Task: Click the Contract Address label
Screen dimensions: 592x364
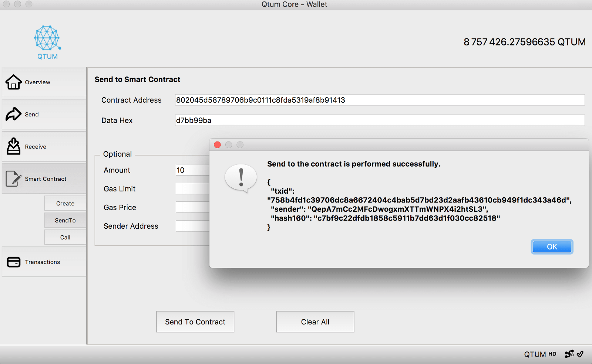Action: coord(131,100)
